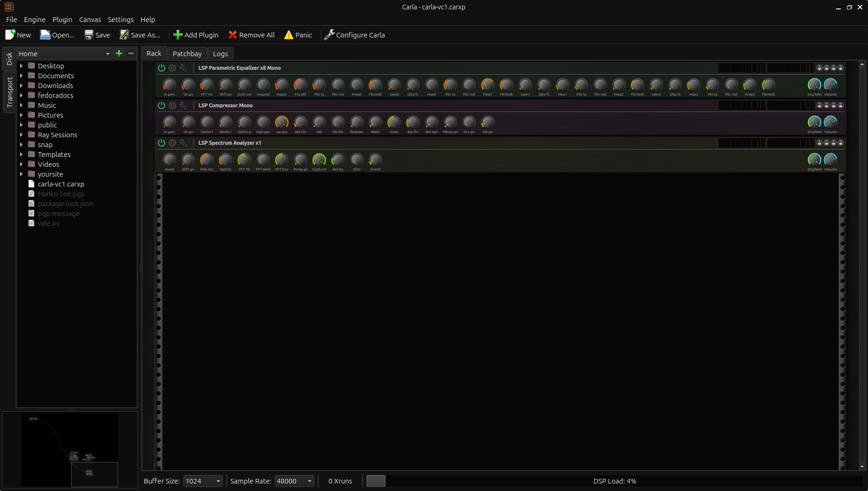Open wrench editor of LSP Spectrum Analyzer
This screenshot has height=491, width=868.
183,143
